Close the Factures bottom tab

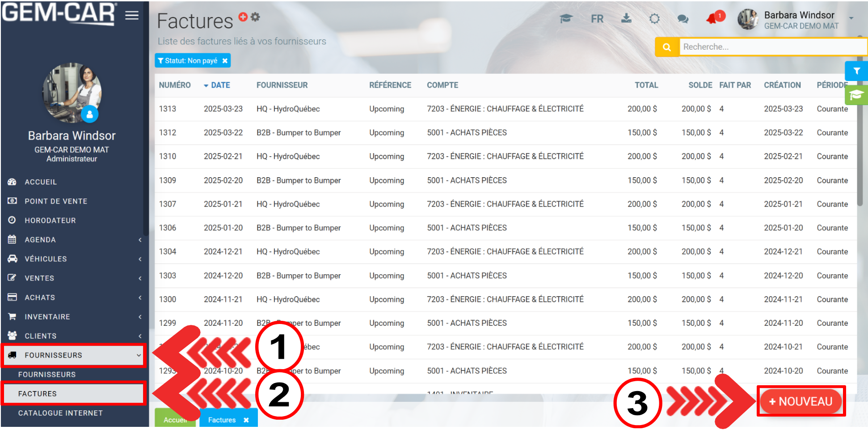[x=246, y=420]
